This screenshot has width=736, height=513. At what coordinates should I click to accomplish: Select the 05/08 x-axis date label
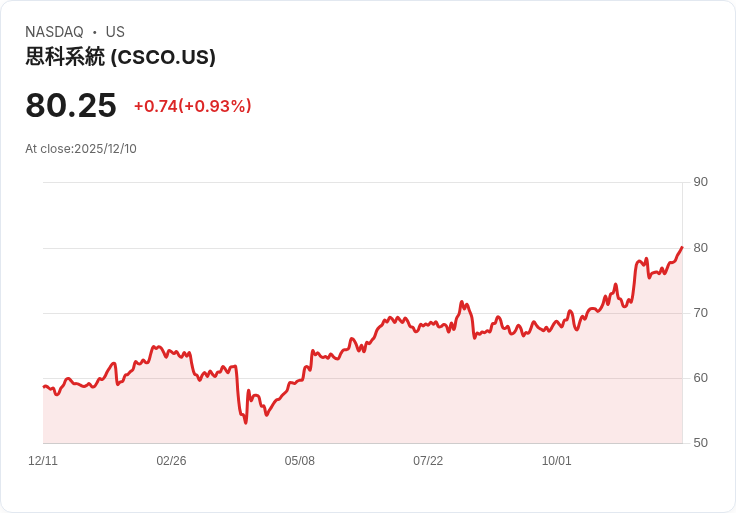pos(299,460)
